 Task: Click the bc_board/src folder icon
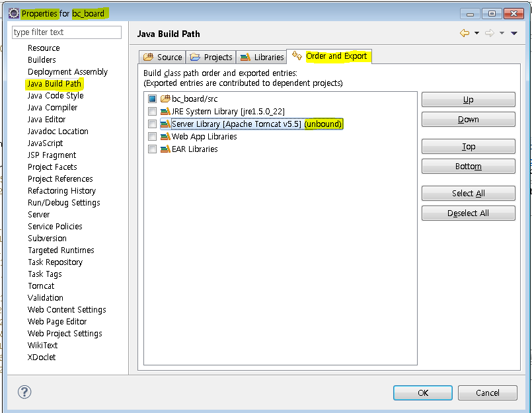[x=165, y=99]
